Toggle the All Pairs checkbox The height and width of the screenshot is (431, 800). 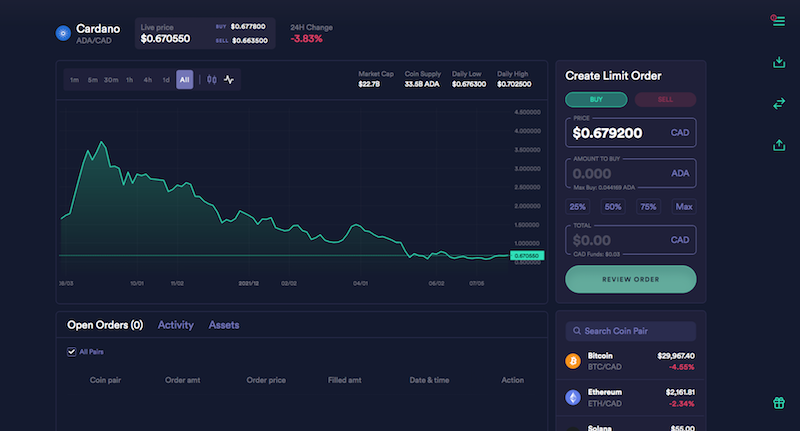pos(71,352)
